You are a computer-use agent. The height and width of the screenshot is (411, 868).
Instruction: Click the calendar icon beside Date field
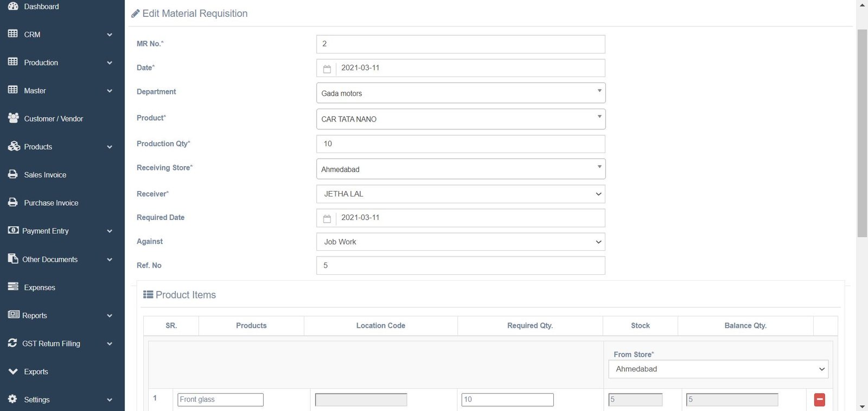tap(327, 68)
